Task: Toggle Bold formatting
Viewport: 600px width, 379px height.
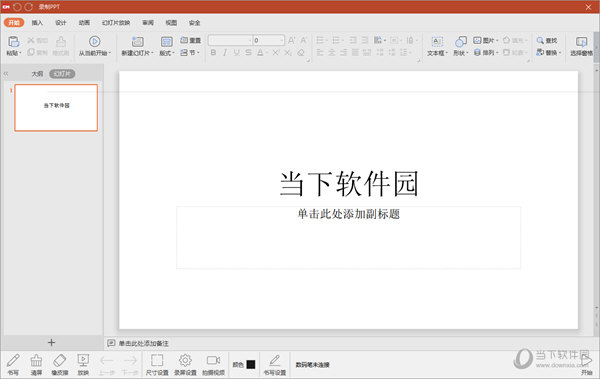Action: coord(213,53)
